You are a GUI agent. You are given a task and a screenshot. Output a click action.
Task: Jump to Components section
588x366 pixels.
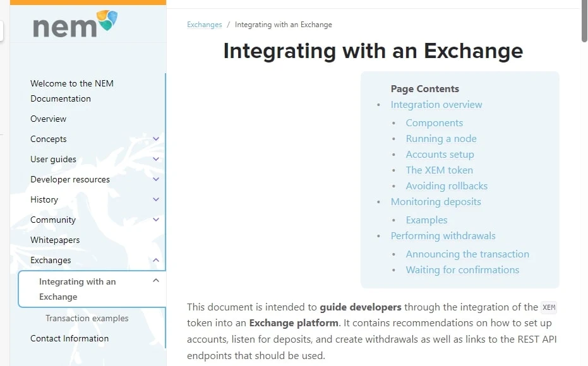pyautogui.click(x=435, y=123)
